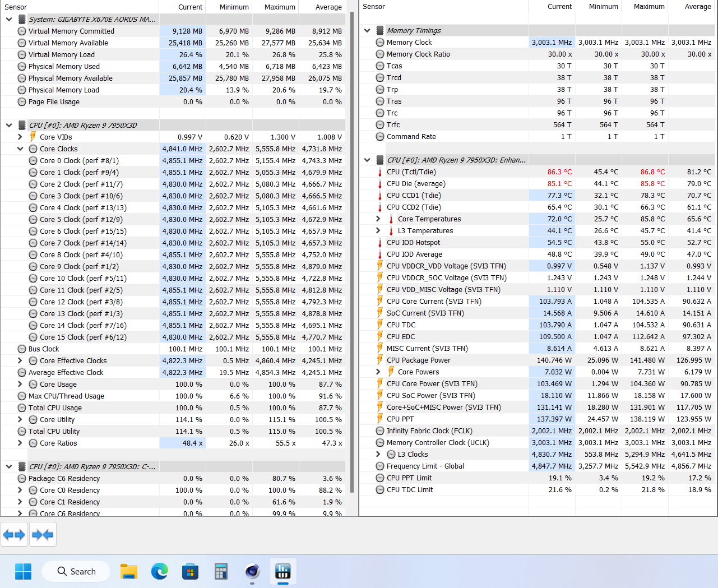Click the clock icon beside Page File Usage
Image resolution: width=718 pixels, height=588 pixels.
22,102
